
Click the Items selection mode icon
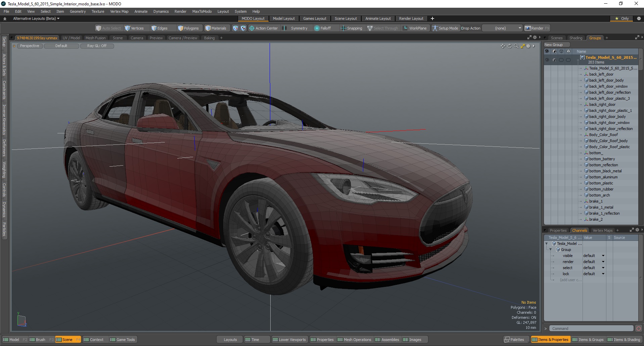click(x=235, y=28)
